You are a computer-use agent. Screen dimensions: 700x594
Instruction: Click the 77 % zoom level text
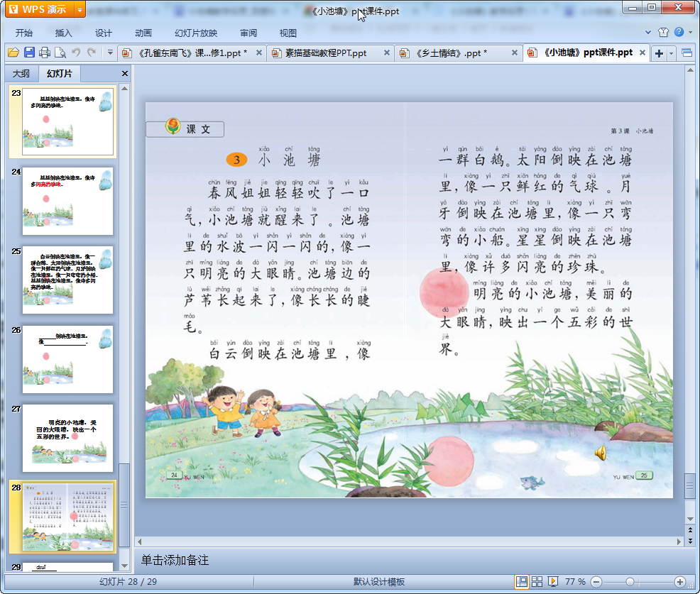(575, 582)
